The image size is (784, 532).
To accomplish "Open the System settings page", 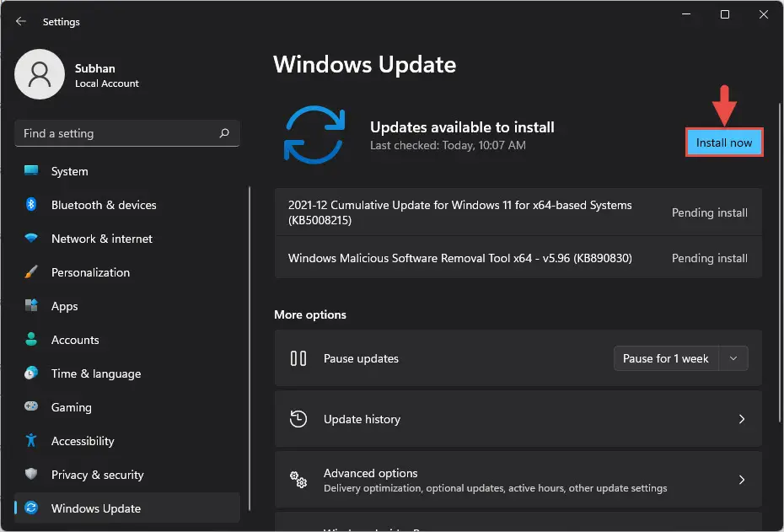I will 127,171.
